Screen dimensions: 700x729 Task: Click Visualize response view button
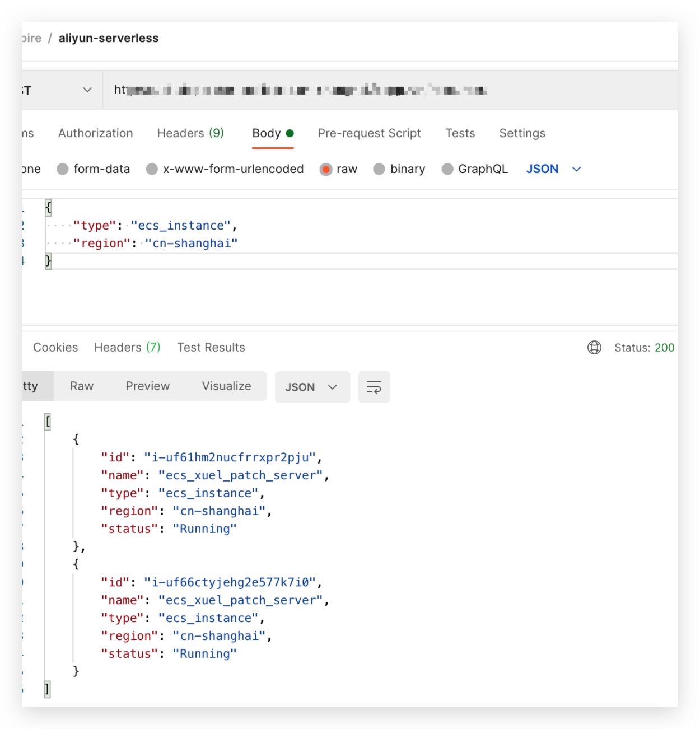(226, 386)
